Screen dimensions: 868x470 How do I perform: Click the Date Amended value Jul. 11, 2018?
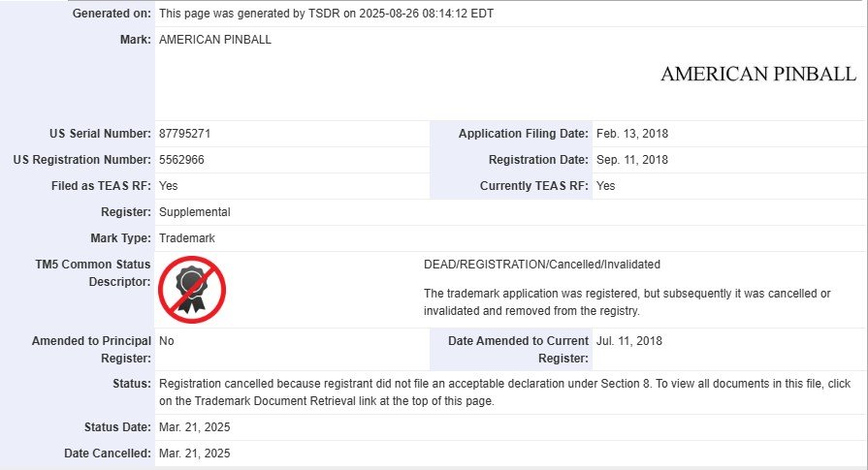[x=629, y=340]
